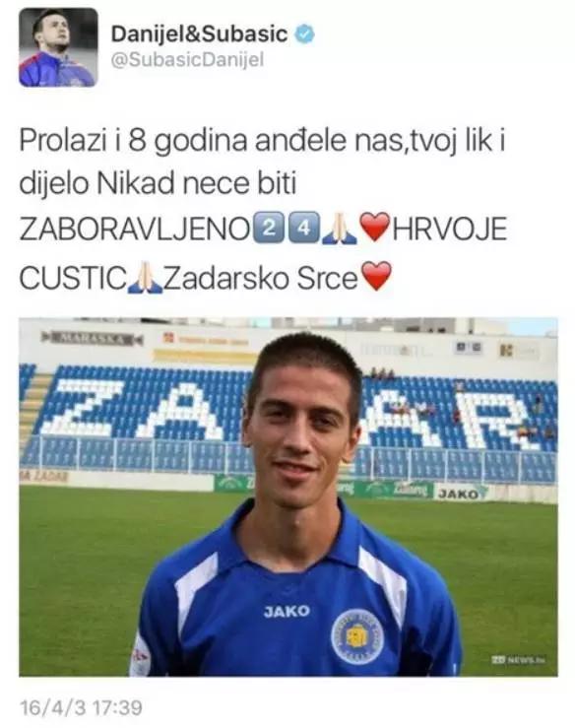This screenshot has width=575, height=728.
Task: Click the news watermark in photo corner
Action: point(518,659)
